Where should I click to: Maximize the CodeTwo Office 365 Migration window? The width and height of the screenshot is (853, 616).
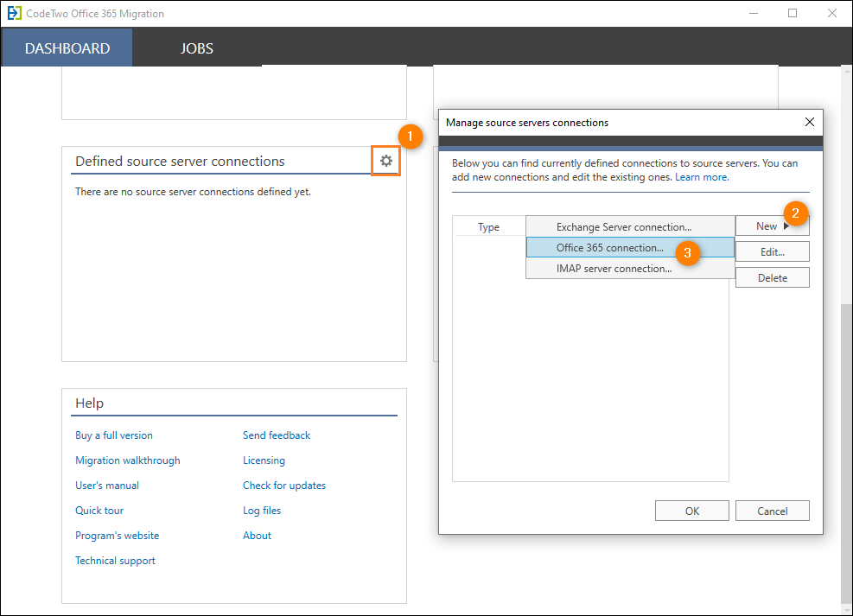click(793, 13)
